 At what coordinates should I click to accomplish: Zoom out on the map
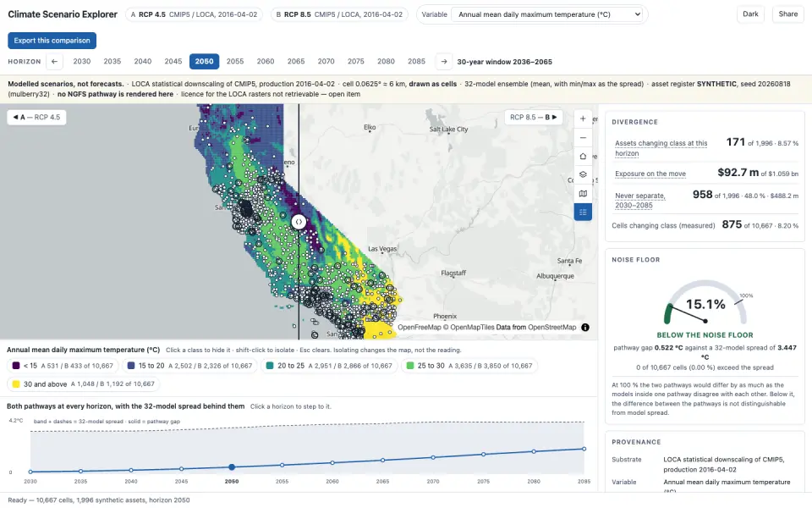click(583, 137)
